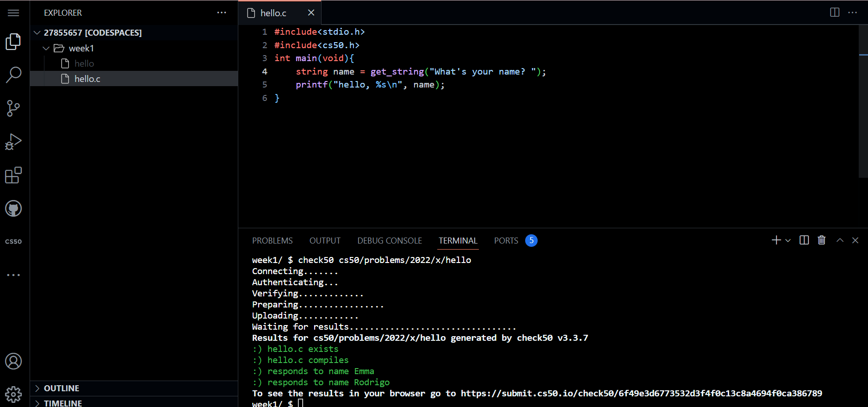
Task: Delete the terminal with trash icon
Action: click(x=821, y=240)
